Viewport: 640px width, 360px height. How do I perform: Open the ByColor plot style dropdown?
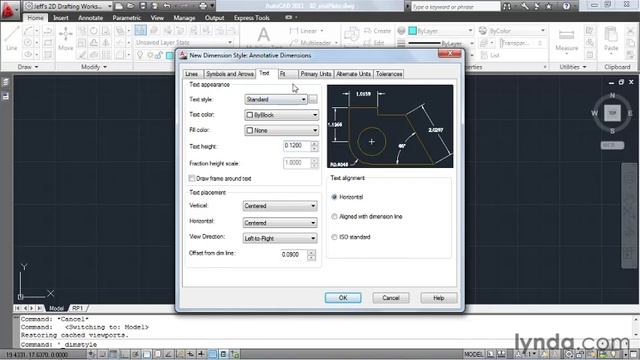pyautogui.click(x=517, y=31)
